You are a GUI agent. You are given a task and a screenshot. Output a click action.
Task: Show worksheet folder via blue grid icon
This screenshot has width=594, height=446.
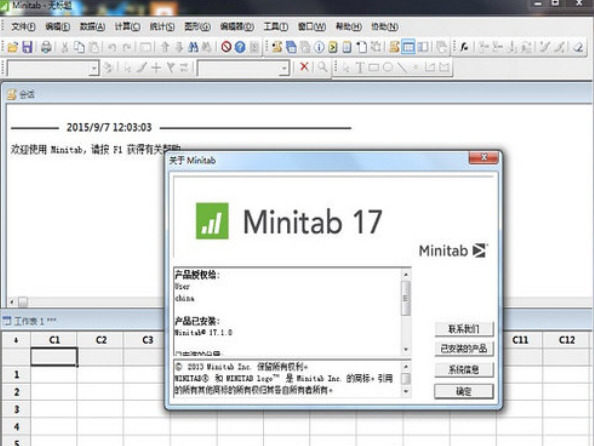291,47
